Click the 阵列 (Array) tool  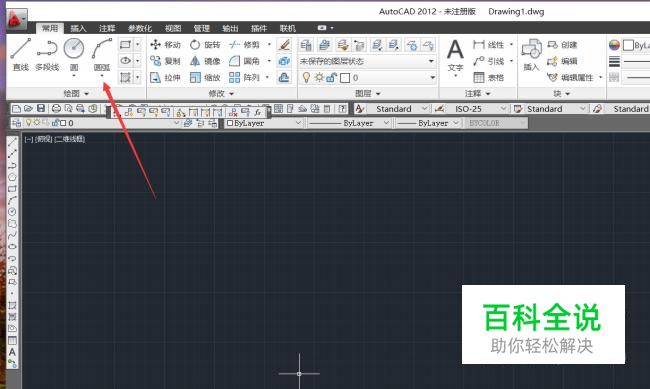point(245,78)
